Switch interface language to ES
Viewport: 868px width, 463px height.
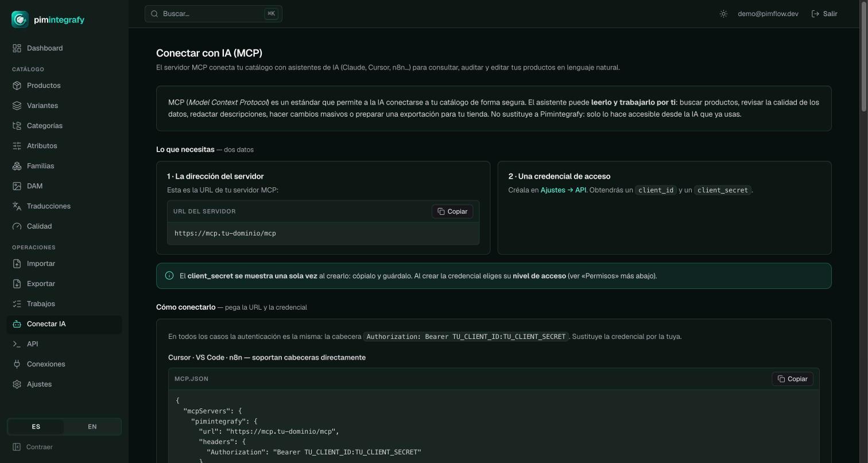point(36,427)
